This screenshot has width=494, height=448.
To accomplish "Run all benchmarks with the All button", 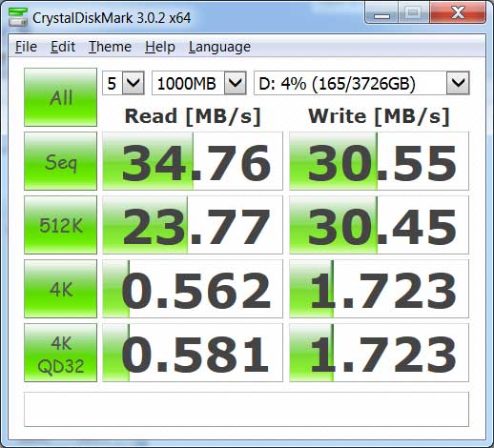I will [60, 97].
